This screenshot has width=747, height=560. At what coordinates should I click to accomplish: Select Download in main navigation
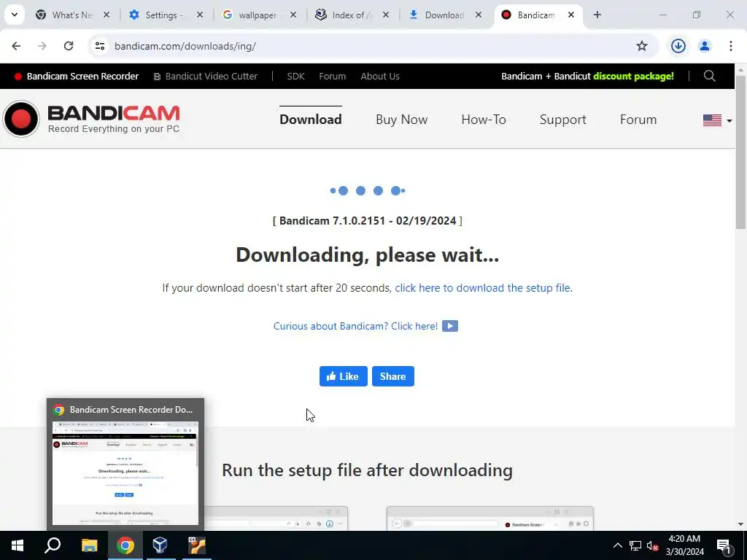[310, 120]
